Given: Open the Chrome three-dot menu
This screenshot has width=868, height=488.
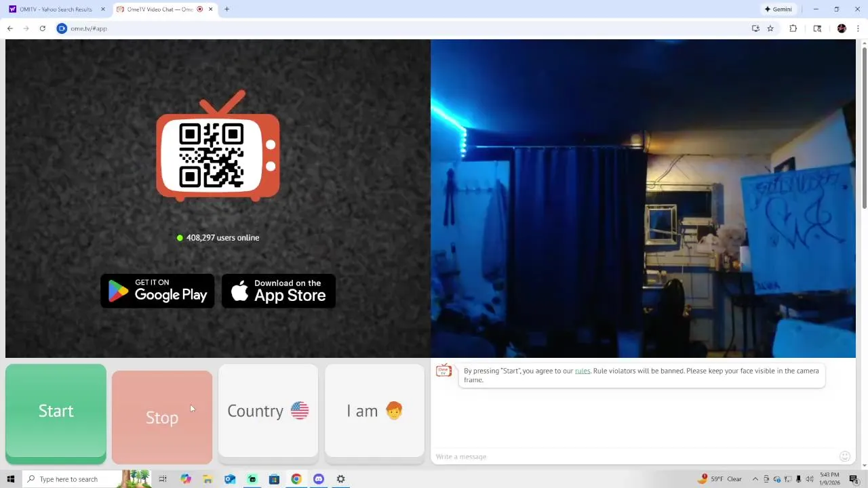Looking at the screenshot, I should click(858, 28).
